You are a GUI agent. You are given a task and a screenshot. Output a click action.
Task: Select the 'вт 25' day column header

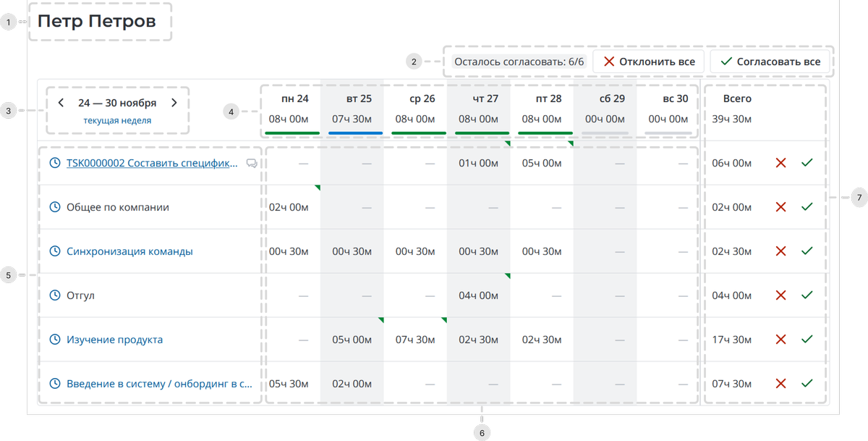pyautogui.click(x=352, y=98)
